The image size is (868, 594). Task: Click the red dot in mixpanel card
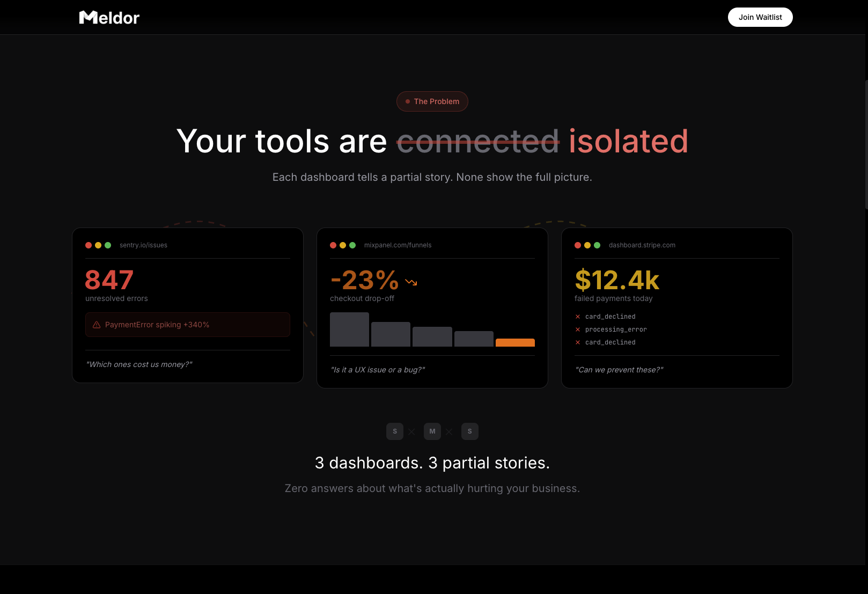[x=333, y=245]
